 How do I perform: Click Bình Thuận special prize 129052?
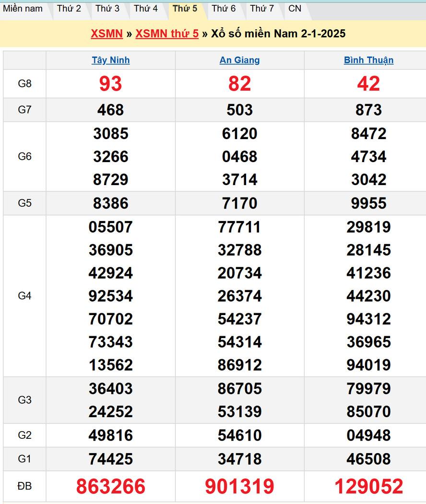pyautogui.click(x=368, y=487)
